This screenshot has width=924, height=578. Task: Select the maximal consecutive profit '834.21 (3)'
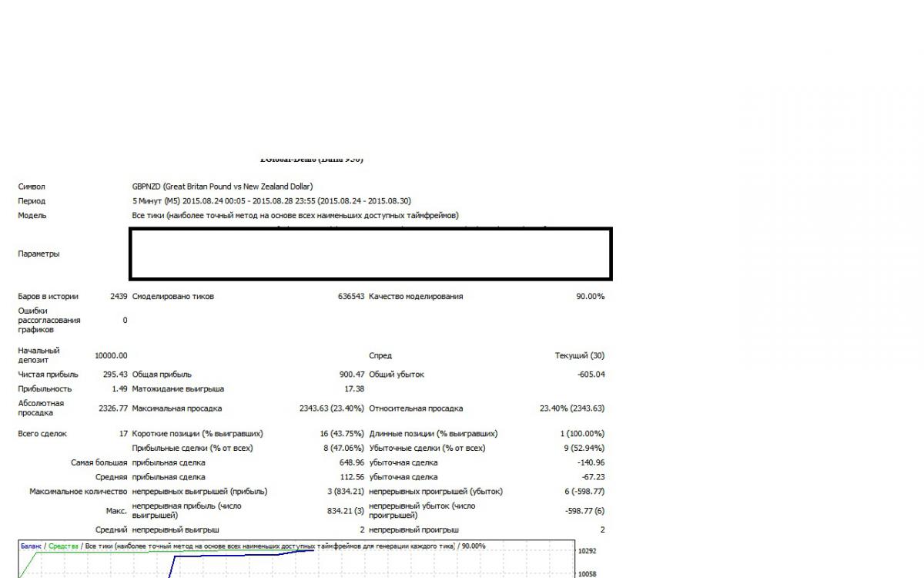click(346, 511)
